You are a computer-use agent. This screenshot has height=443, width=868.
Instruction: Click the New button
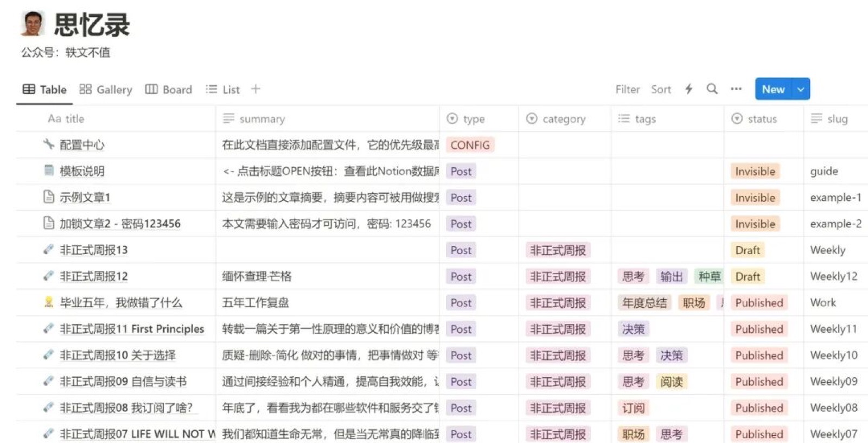(773, 89)
